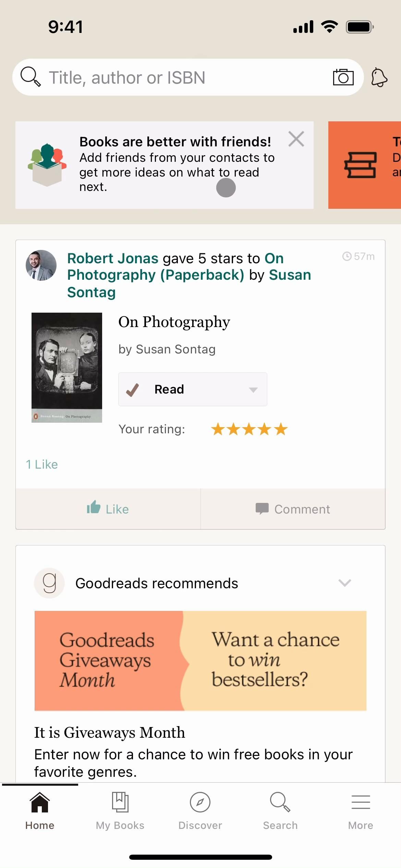Open notifications bell icon

click(379, 77)
